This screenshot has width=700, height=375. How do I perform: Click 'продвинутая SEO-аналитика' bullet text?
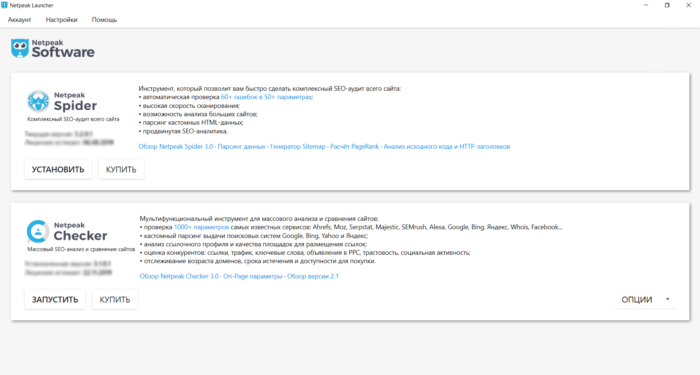185,131
